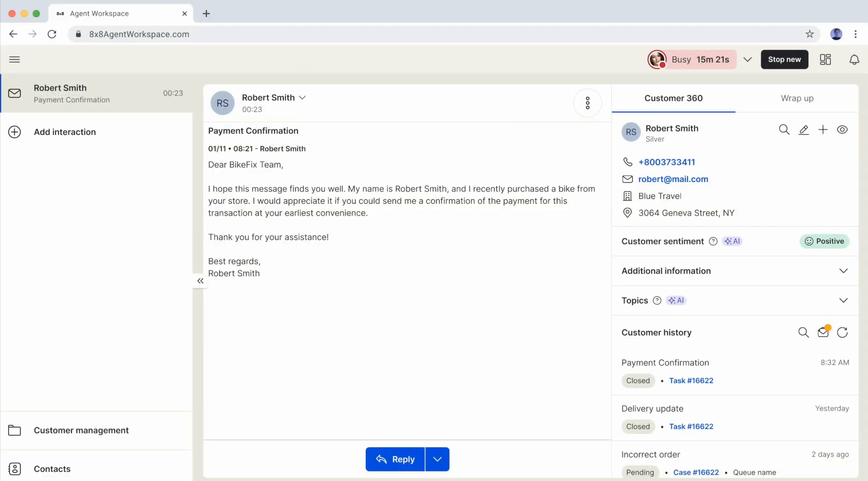The width and height of the screenshot is (868, 481).
Task: Filter Customer history by email interactions
Action: click(824, 332)
